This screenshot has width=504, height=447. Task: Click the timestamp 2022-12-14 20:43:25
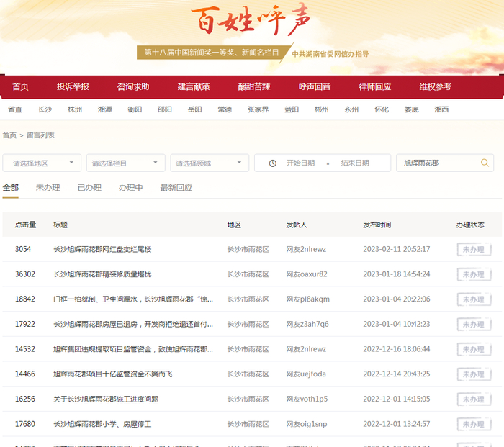[396, 374]
